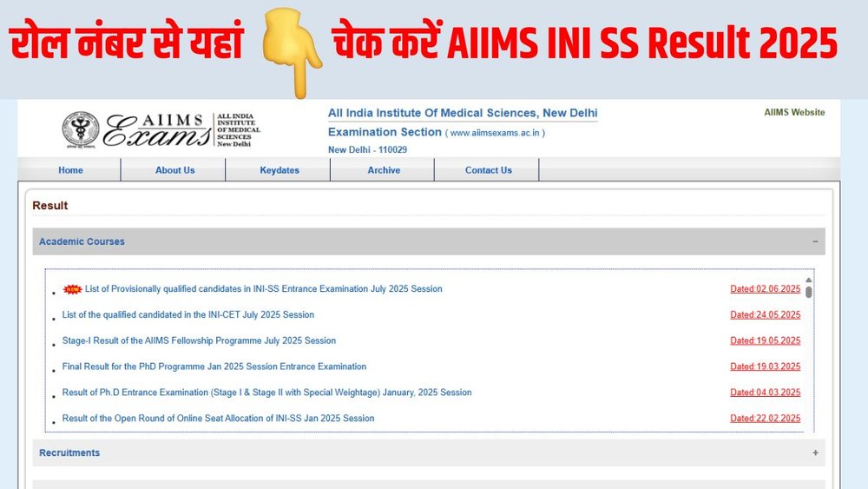Click the scroll-up arrow of results list
The width and height of the screenshot is (868, 489).
809,281
